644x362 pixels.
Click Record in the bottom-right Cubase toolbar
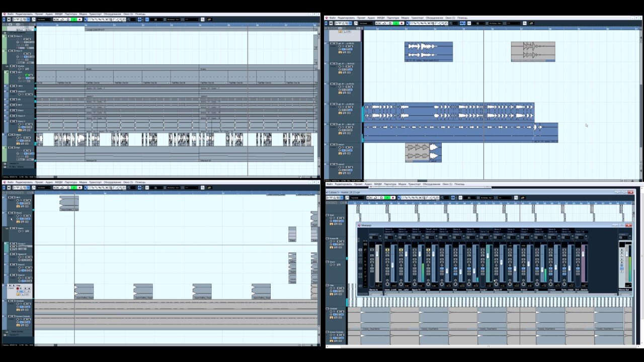(393, 198)
